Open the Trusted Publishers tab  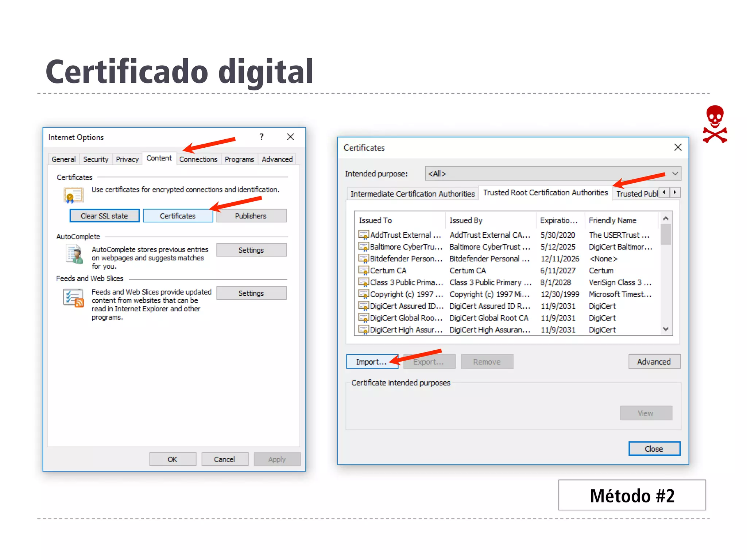coord(636,194)
